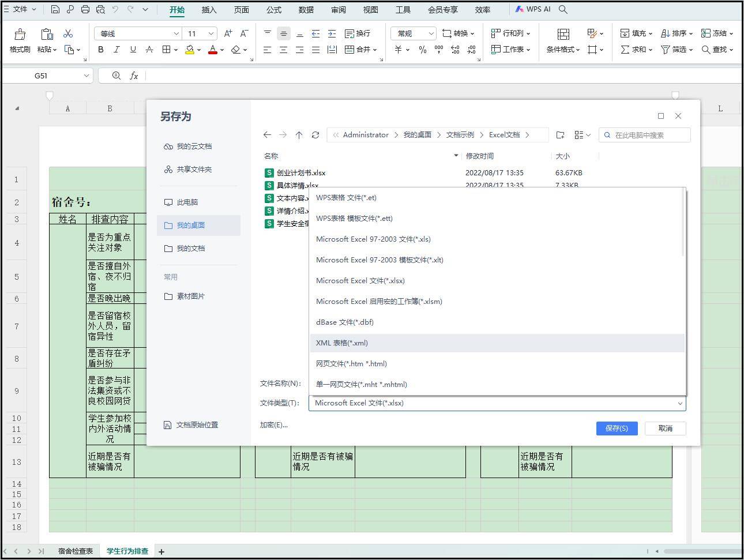
Task: Click the Sum (求和) icon
Action: pos(625,50)
